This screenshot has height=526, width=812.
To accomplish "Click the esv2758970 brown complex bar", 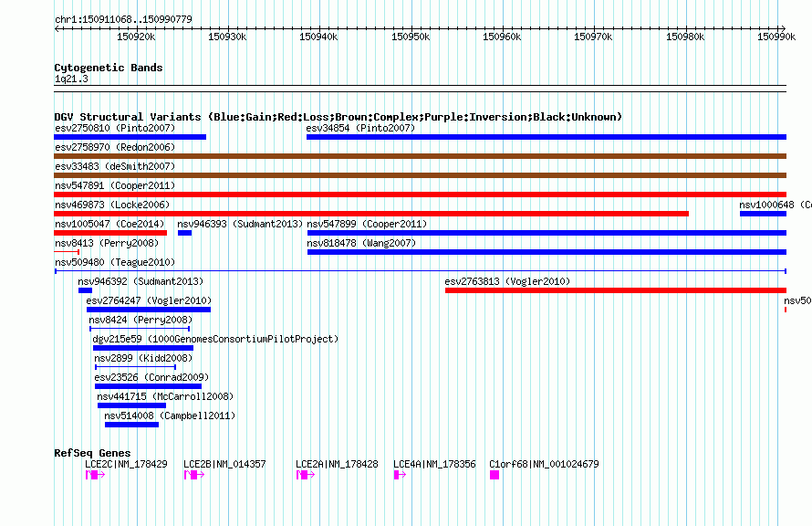I will [x=420, y=156].
